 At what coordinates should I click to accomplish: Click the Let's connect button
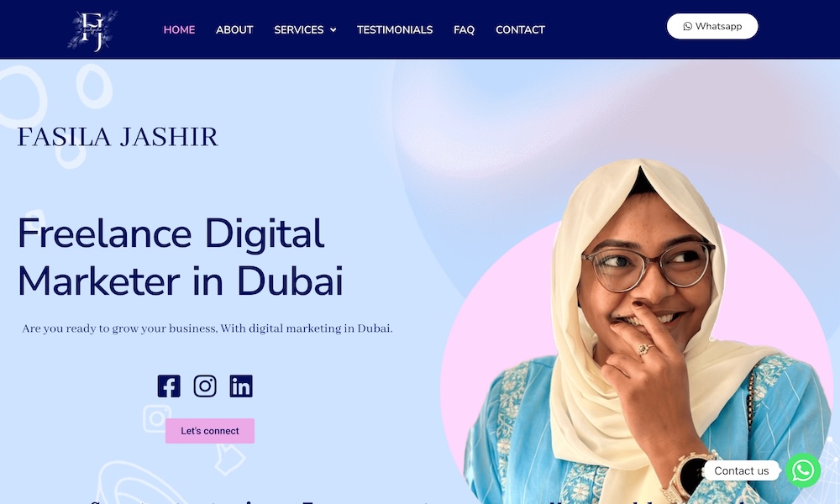210,431
